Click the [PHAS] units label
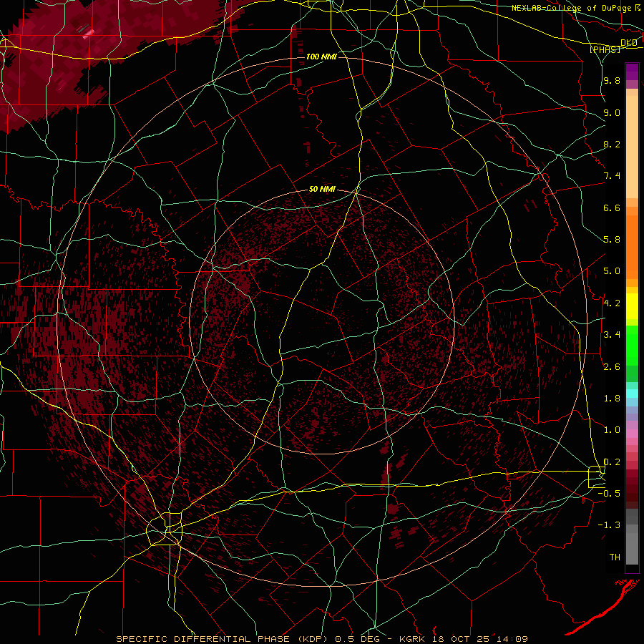Screen dimensions: 644x644 (605, 49)
